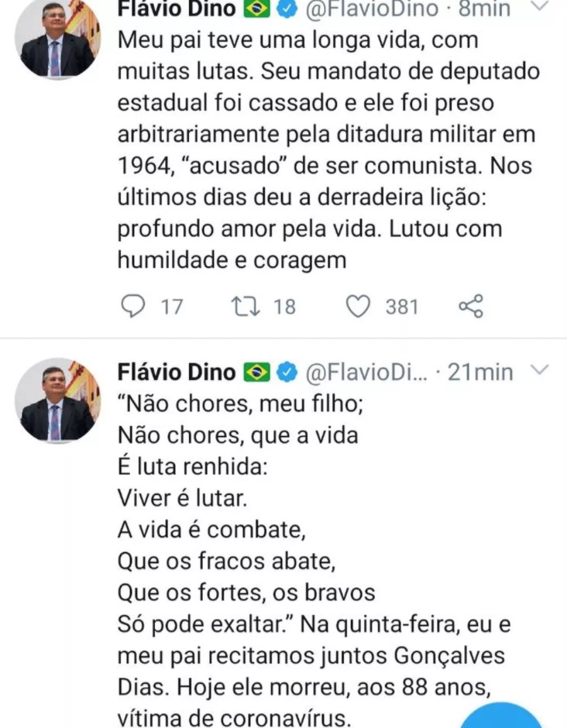Like the tweet with 381 likes
Screen dimensions: 567x728
[358, 307]
